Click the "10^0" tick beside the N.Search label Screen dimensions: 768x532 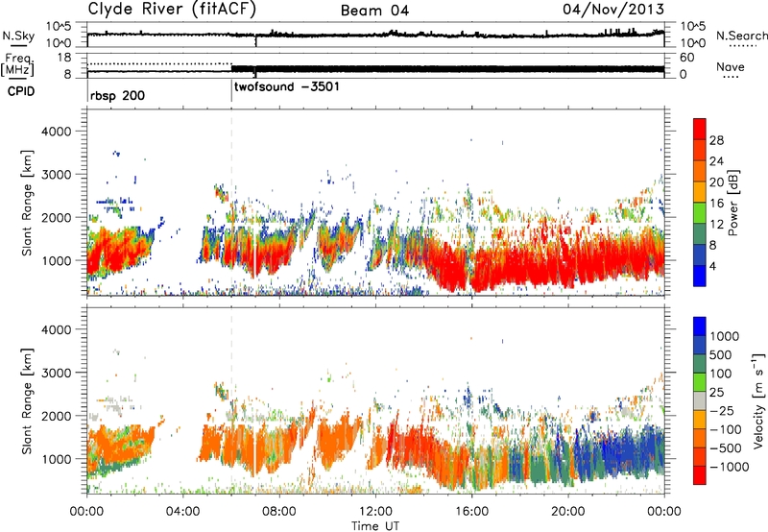point(693,43)
